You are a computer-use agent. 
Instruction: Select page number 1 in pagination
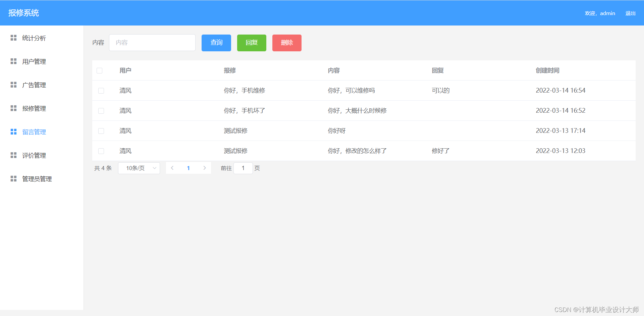click(189, 168)
